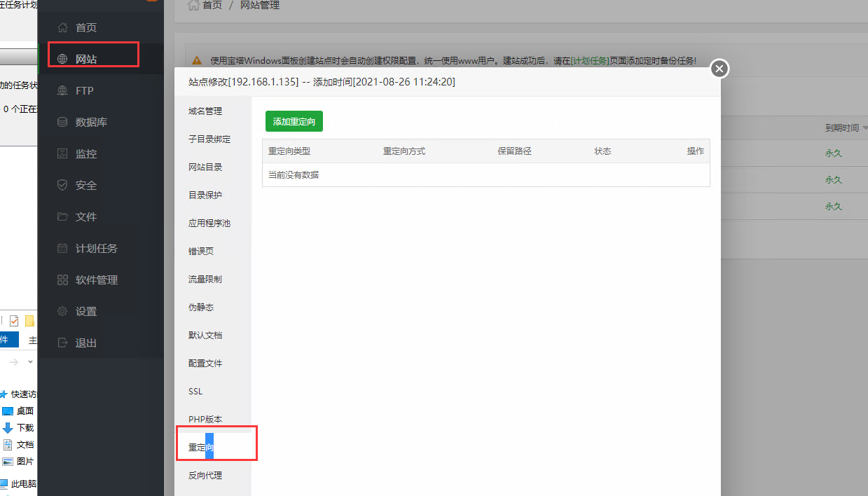Screen dimensions: 868x496
Task: Select the 反向代理 tab
Action: pyautogui.click(x=205, y=476)
